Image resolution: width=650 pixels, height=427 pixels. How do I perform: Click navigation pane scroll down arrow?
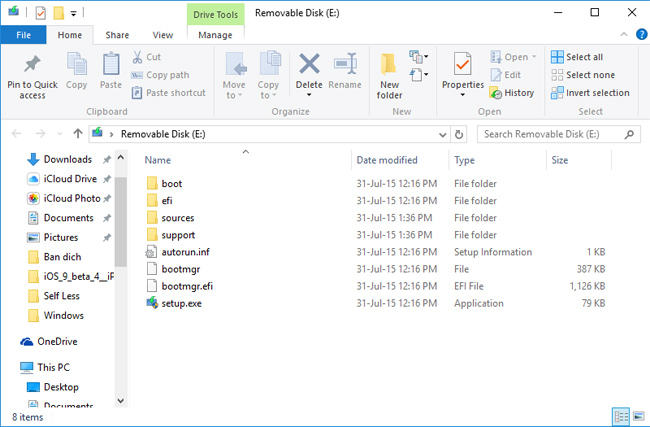[121, 401]
